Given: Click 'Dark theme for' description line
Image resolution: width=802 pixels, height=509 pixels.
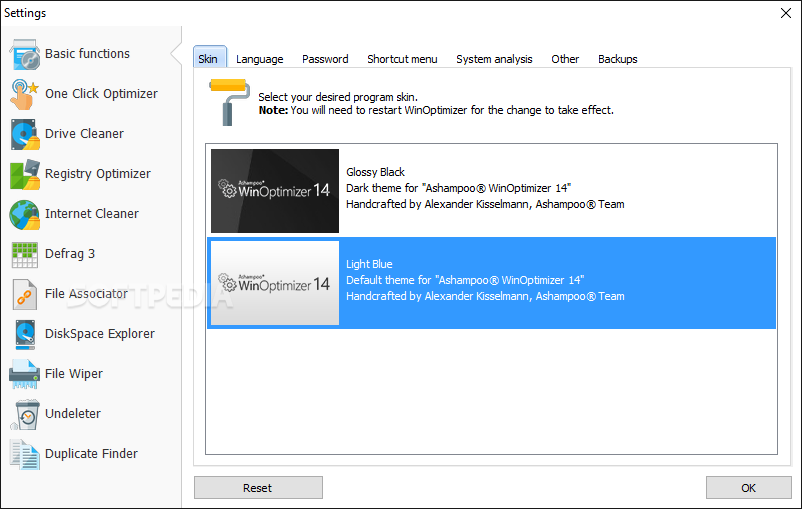Looking at the screenshot, I should coord(458,188).
